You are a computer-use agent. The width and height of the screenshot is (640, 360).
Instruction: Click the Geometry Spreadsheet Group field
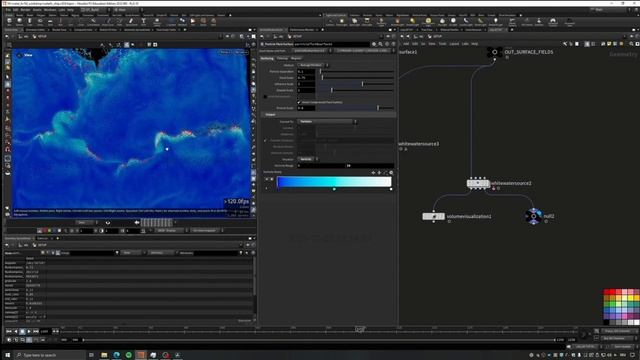coord(93,253)
